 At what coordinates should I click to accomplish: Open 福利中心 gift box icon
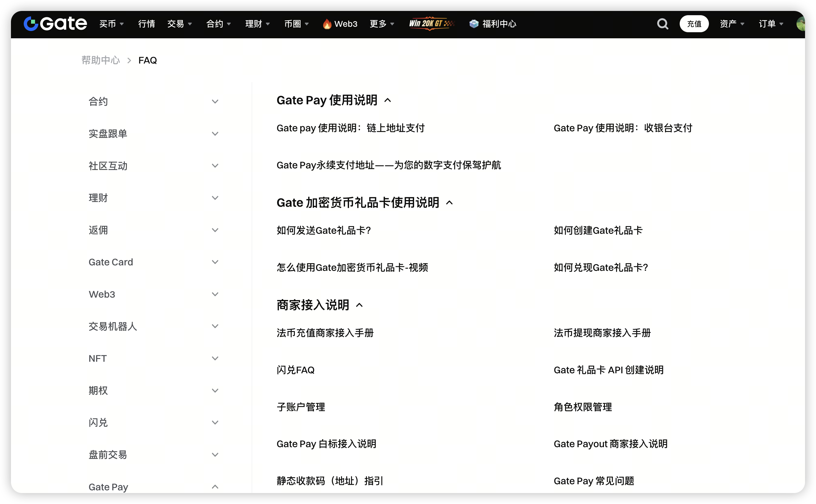click(474, 24)
